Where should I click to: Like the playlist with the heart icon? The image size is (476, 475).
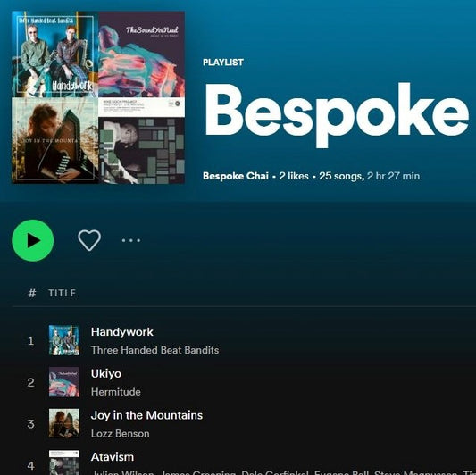pyautogui.click(x=89, y=240)
